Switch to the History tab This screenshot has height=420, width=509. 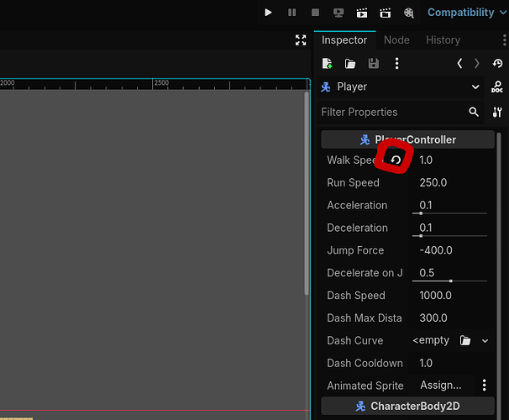point(443,40)
